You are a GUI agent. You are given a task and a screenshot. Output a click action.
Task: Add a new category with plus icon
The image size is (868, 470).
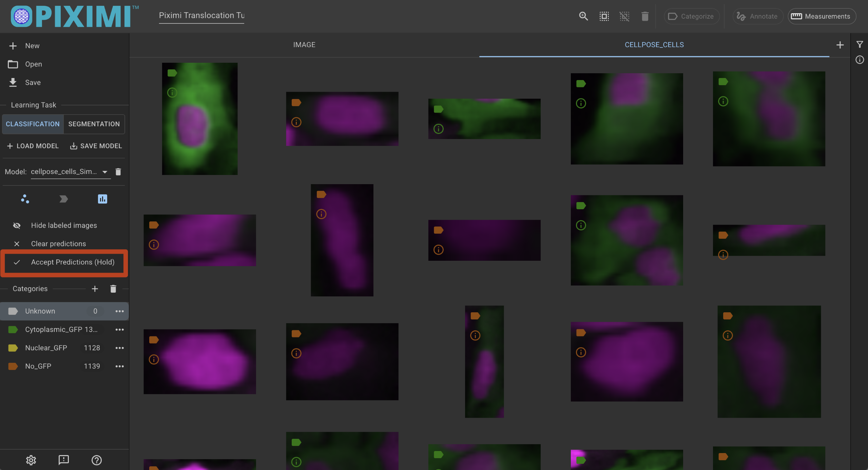tap(95, 289)
